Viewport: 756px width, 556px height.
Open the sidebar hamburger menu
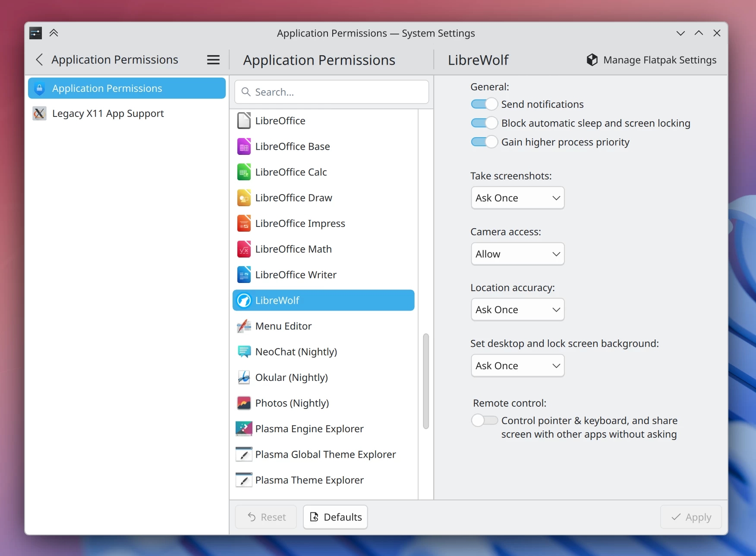(213, 60)
